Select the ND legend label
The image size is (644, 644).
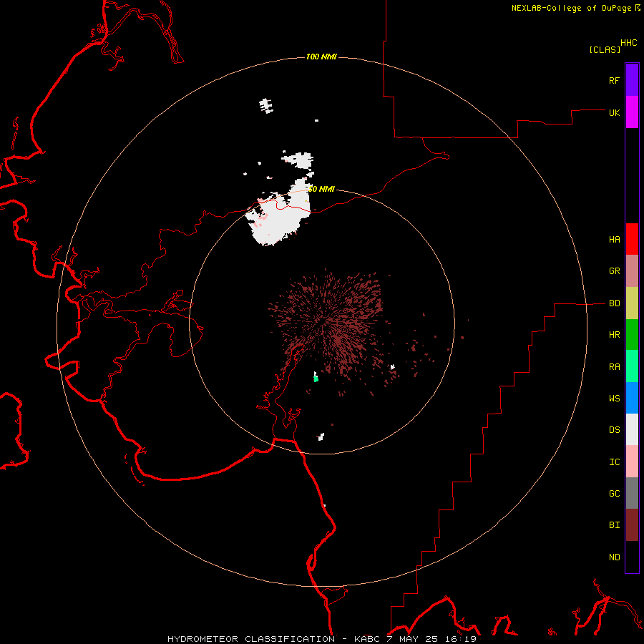tap(614, 557)
